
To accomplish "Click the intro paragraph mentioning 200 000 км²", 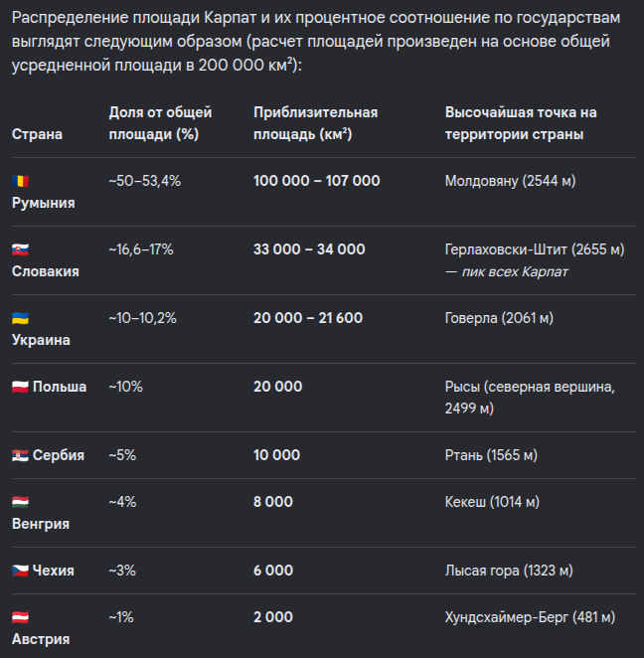I will pos(316,42).
